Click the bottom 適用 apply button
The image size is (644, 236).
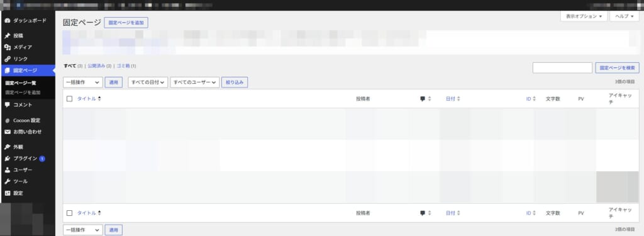[x=113, y=230]
